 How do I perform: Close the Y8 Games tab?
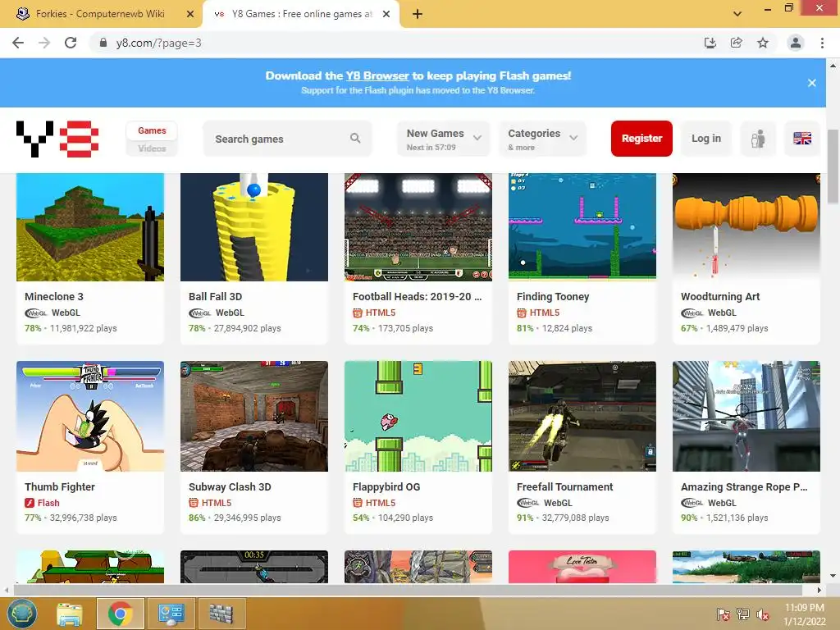click(x=386, y=14)
